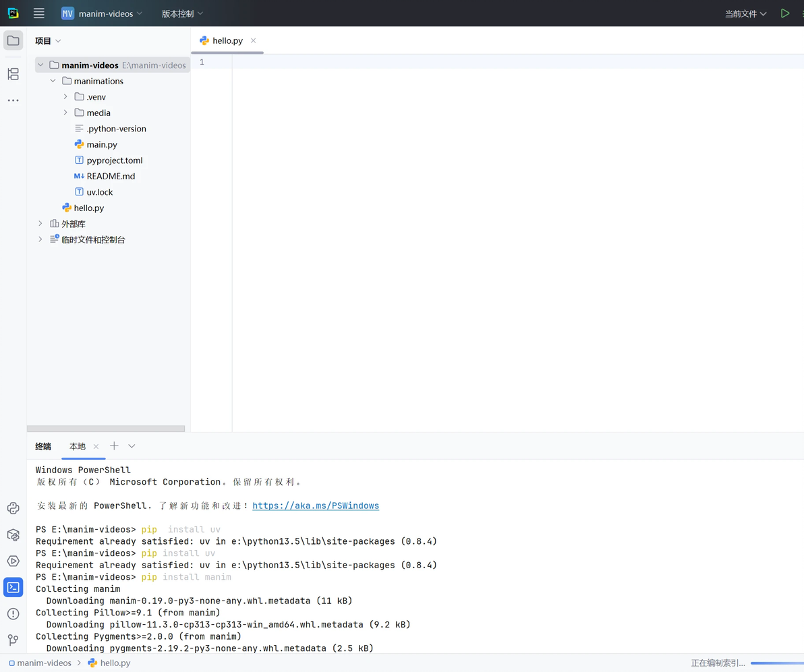Select pyproject.toml file
Screen dimensions: 804x672
click(109, 160)
